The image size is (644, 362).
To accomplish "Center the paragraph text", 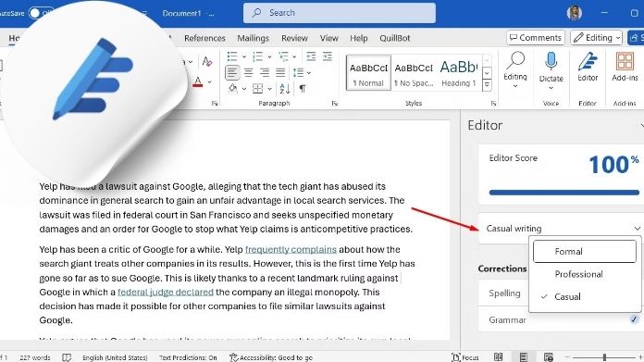I will [249, 73].
